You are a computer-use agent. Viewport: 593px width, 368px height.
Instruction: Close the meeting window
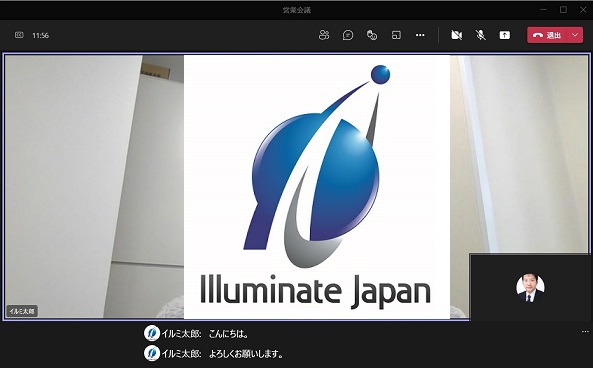click(x=583, y=10)
